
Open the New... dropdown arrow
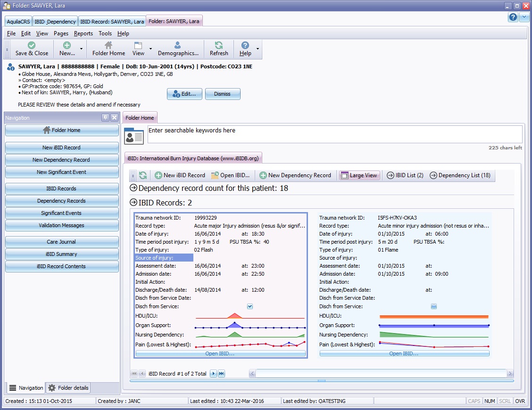pyautogui.click(x=81, y=49)
